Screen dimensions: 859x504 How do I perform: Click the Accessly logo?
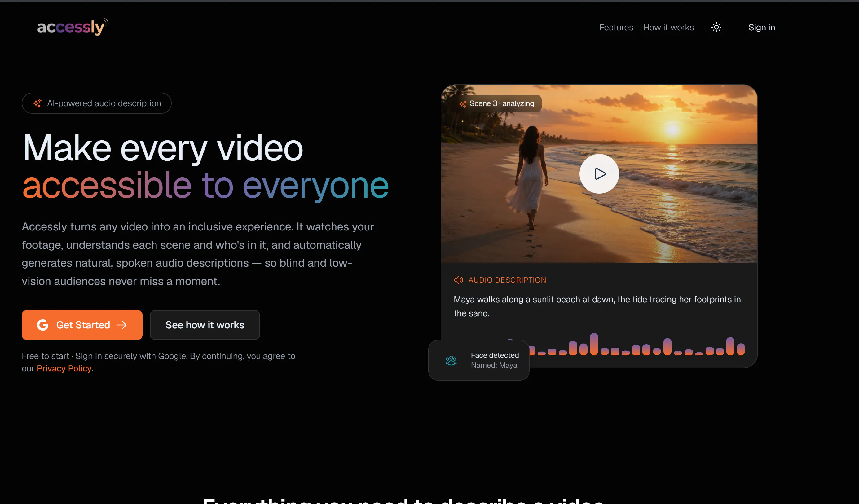coord(73,27)
